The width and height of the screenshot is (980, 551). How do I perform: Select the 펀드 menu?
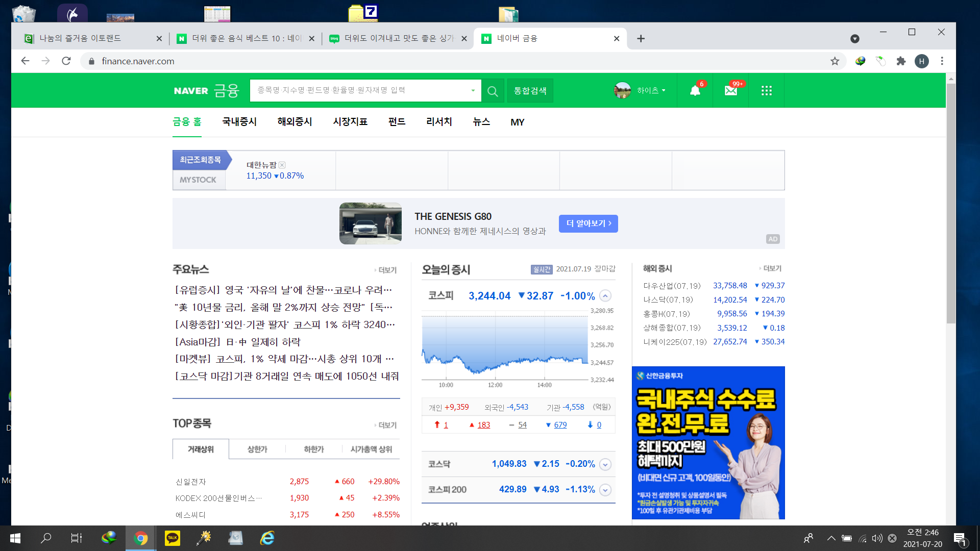[x=397, y=122]
